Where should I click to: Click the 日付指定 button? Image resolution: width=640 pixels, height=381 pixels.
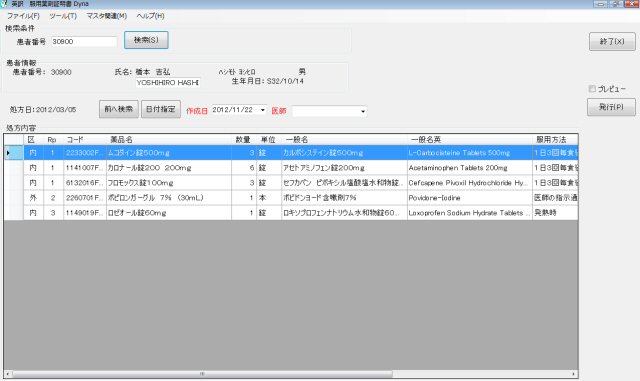tap(161, 109)
